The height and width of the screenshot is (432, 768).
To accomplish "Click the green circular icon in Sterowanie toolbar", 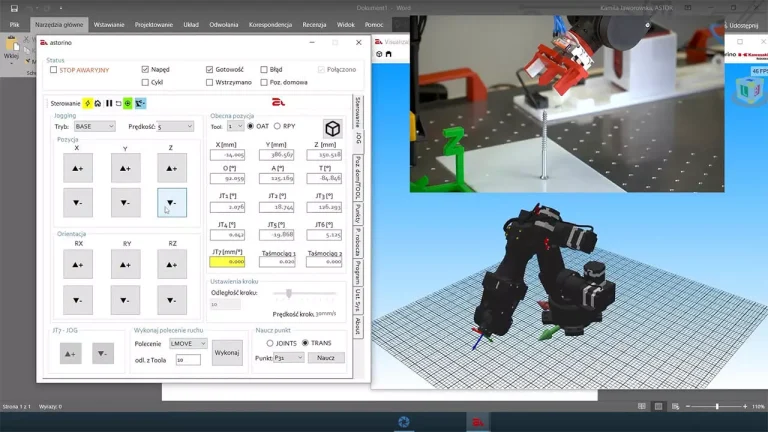I will [x=128, y=103].
